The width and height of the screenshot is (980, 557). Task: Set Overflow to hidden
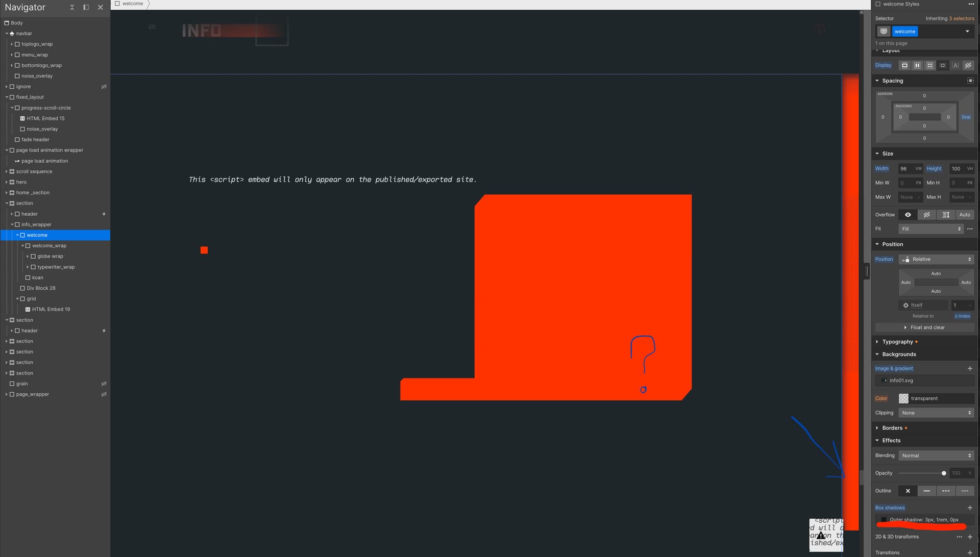pos(927,215)
